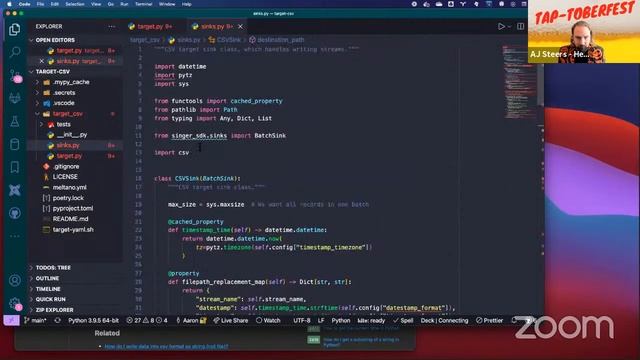Open the Explorer view in activity bar
This screenshot has width=640, height=360.
(15, 29)
